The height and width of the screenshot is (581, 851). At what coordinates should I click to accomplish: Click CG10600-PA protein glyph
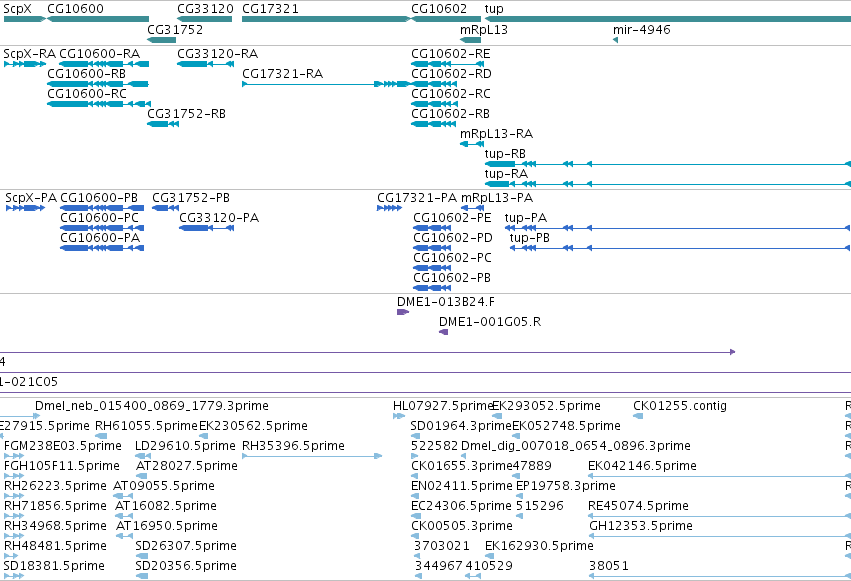click(102, 248)
